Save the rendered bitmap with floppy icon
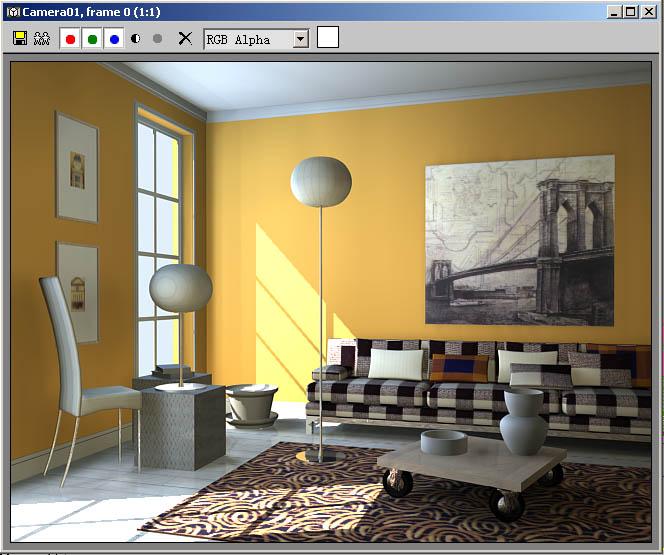Image resolution: width=664 pixels, height=555 pixels. pos(19,39)
